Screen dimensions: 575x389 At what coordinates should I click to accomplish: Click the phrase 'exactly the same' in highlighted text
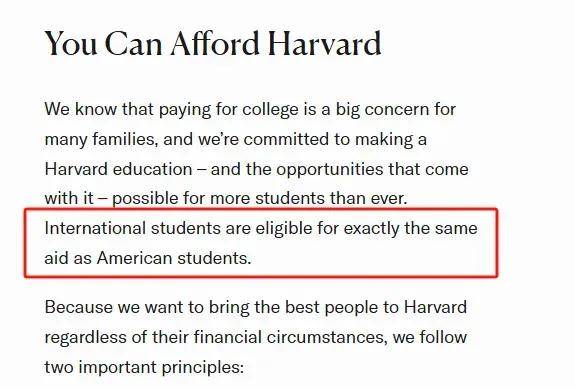click(x=411, y=229)
